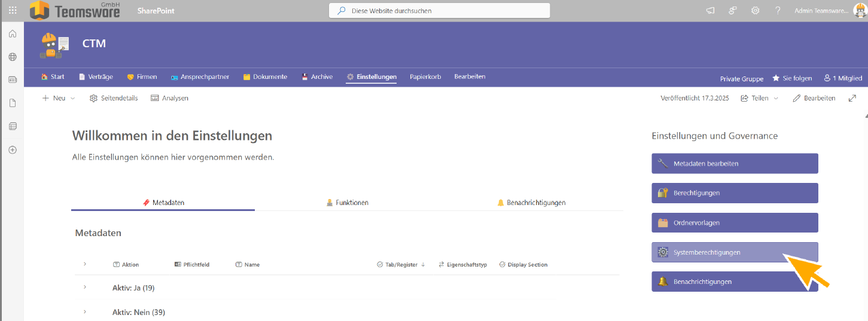Viewport: 868px width, 321px height.
Task: Expand the 'Aktiv: Ja (19)' group
Action: point(85,288)
